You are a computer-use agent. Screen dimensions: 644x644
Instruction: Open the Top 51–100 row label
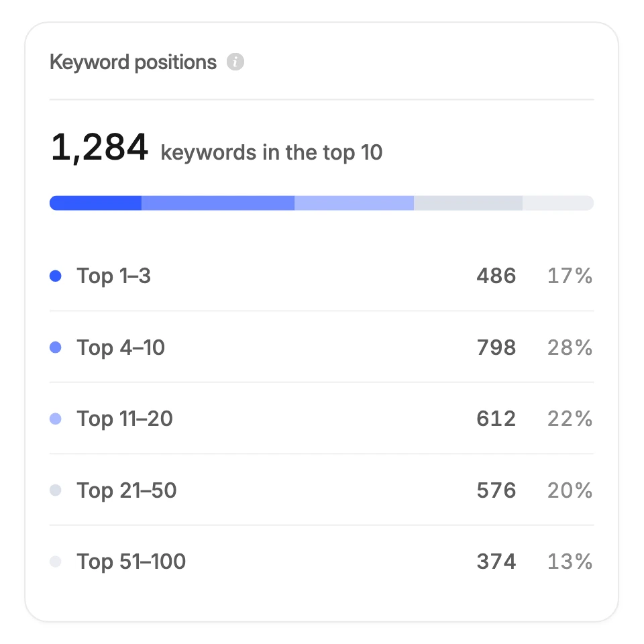coord(131,562)
